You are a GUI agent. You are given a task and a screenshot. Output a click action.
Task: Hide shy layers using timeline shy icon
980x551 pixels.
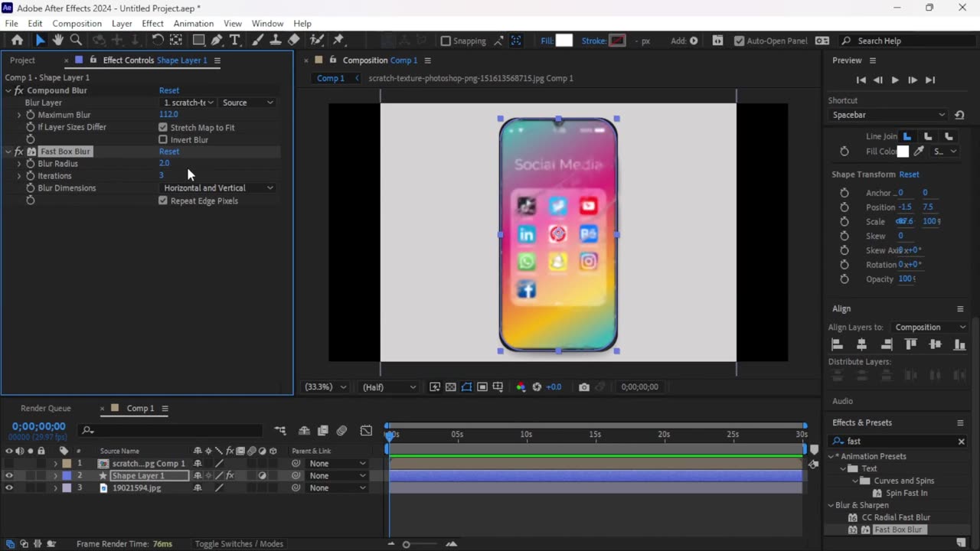click(x=304, y=431)
